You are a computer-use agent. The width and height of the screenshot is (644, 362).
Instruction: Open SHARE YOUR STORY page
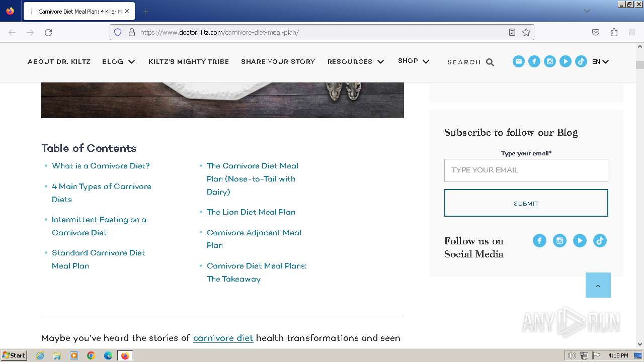pyautogui.click(x=278, y=61)
